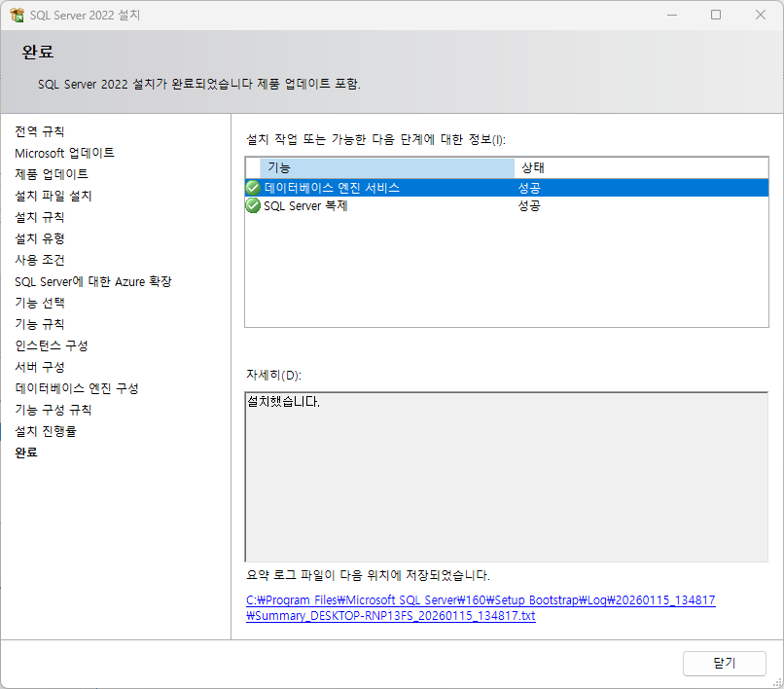Select the 인스턴스 구성 step
784x689 pixels.
[x=52, y=345]
